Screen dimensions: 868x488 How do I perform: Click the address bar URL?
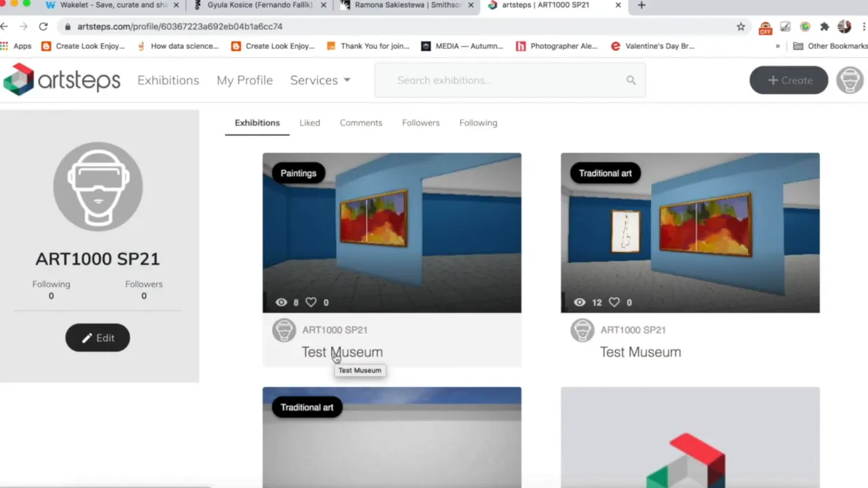tap(180, 26)
